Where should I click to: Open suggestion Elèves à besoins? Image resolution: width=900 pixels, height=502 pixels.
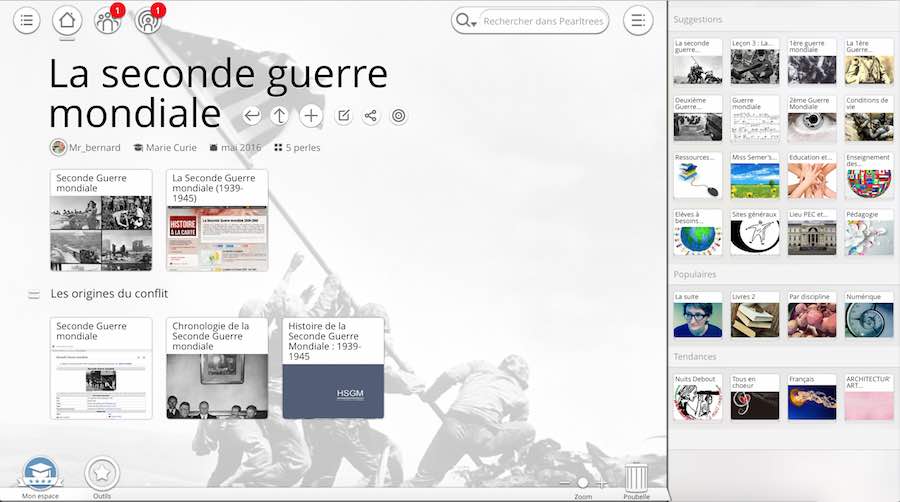(697, 232)
